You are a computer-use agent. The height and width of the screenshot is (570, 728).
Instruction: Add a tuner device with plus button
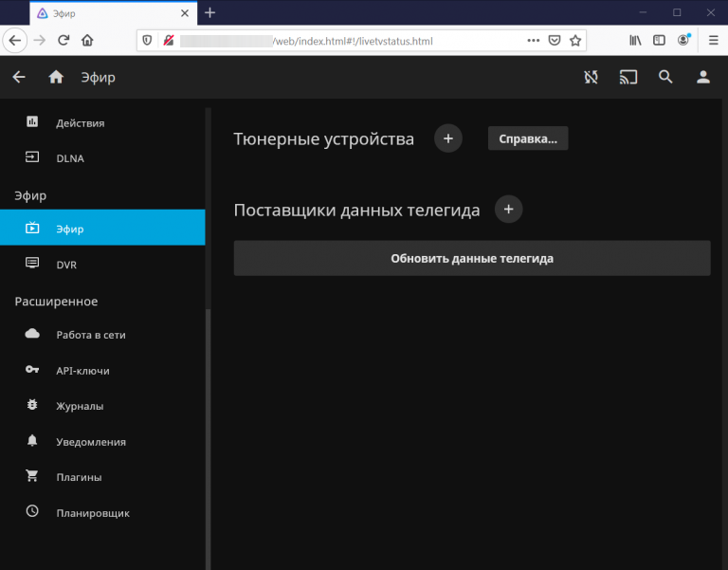[448, 138]
